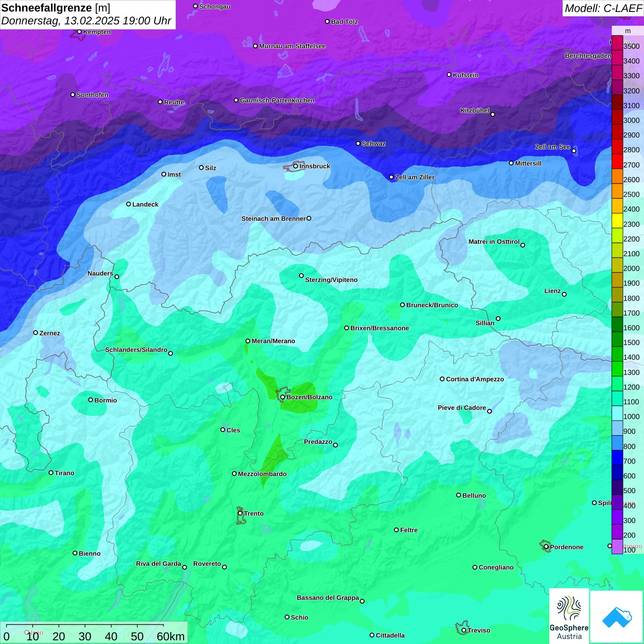Click the Cortina d'Ampezzo location dot

[x=442, y=379]
